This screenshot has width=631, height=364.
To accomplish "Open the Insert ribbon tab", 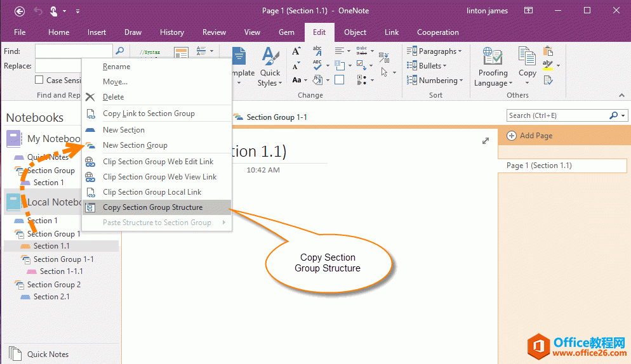I will [96, 32].
